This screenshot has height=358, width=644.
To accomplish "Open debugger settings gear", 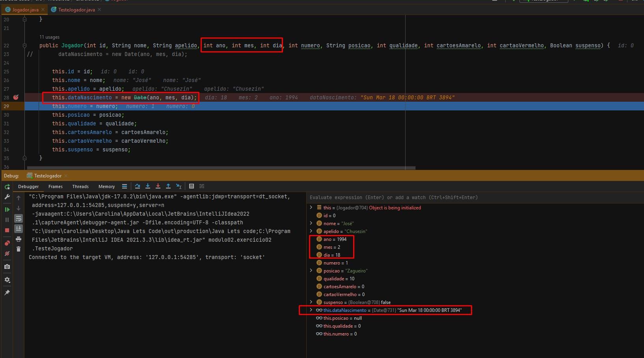I will pos(7,280).
